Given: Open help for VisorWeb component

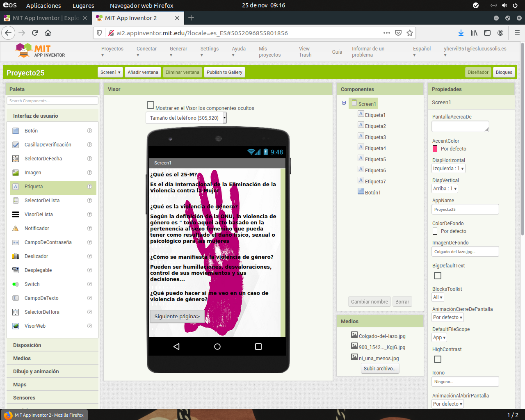Looking at the screenshot, I should coord(89,326).
